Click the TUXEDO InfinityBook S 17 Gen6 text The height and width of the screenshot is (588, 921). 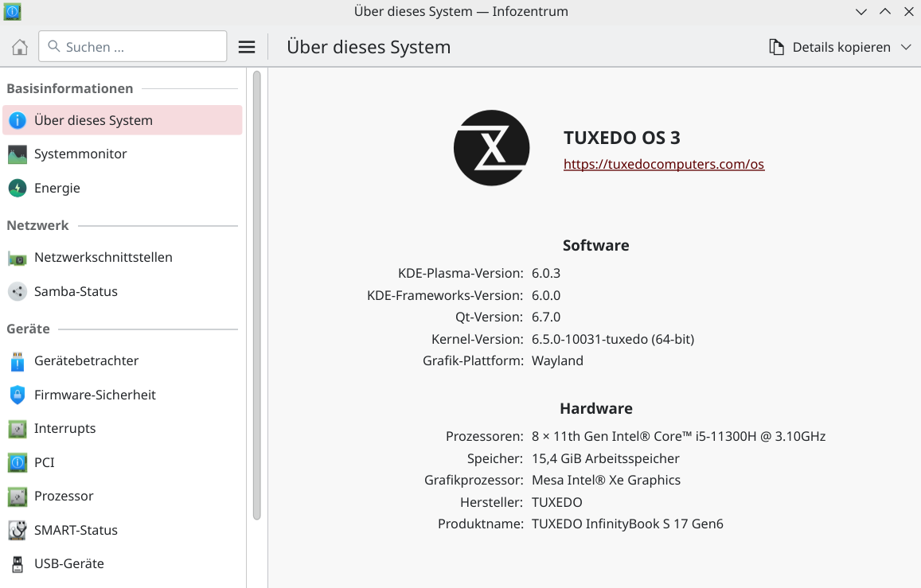point(627,524)
